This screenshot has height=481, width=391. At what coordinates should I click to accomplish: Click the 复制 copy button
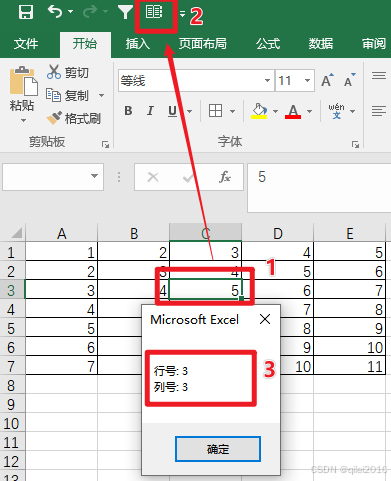click(67, 95)
